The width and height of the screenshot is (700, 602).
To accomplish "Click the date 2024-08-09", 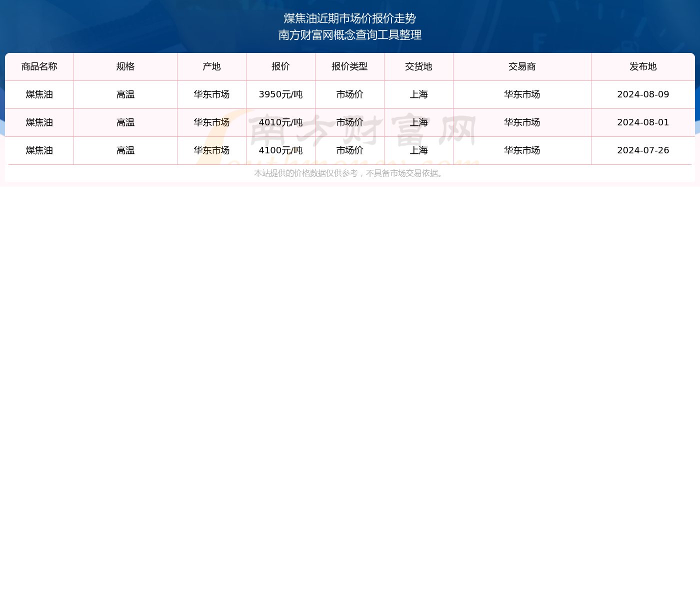I will pos(643,95).
